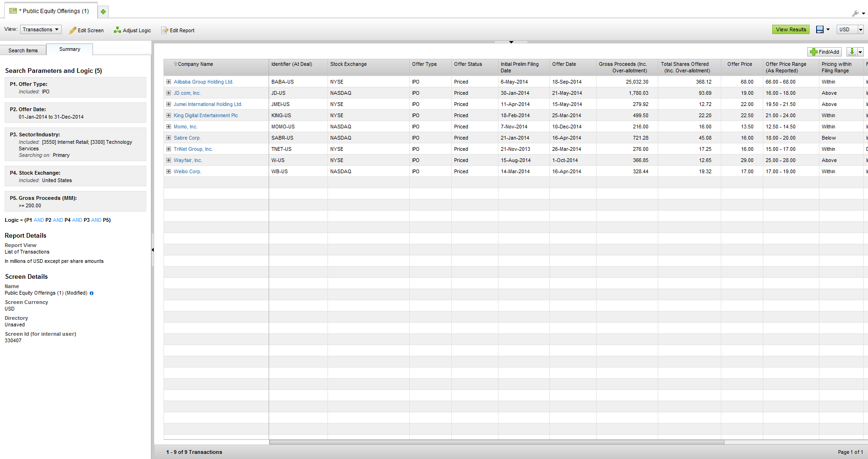Viewport: 868px width, 459px height.
Task: Open Adjust Logic
Action: coord(133,30)
